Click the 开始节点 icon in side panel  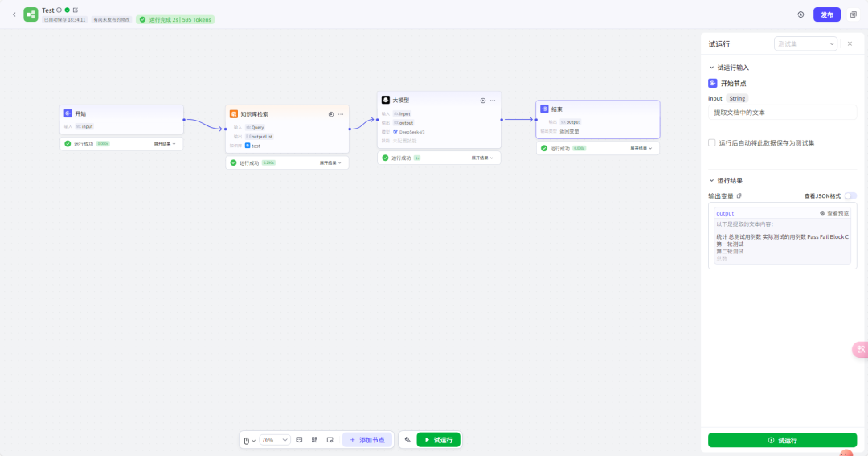[x=712, y=83]
